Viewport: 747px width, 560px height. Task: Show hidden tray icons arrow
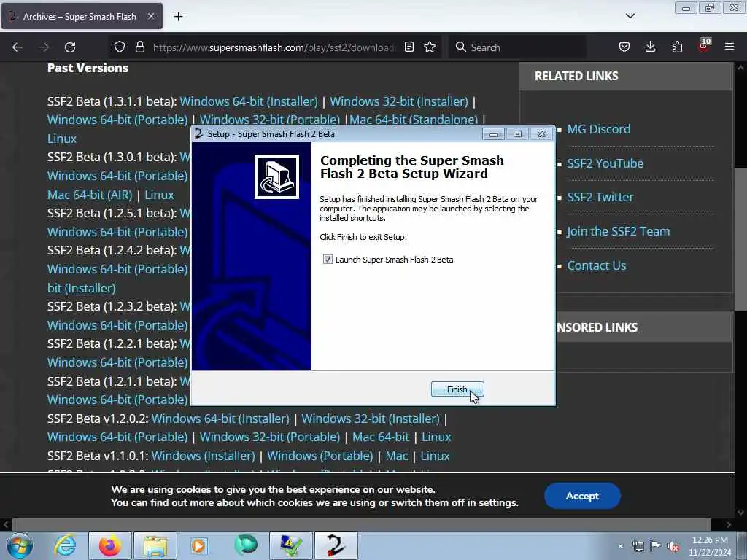pyautogui.click(x=620, y=546)
